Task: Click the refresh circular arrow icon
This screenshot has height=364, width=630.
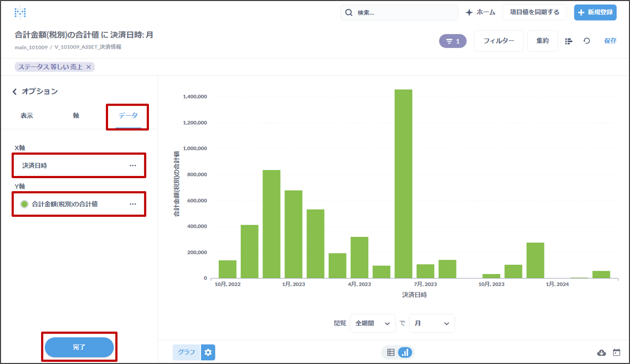Action: click(587, 41)
